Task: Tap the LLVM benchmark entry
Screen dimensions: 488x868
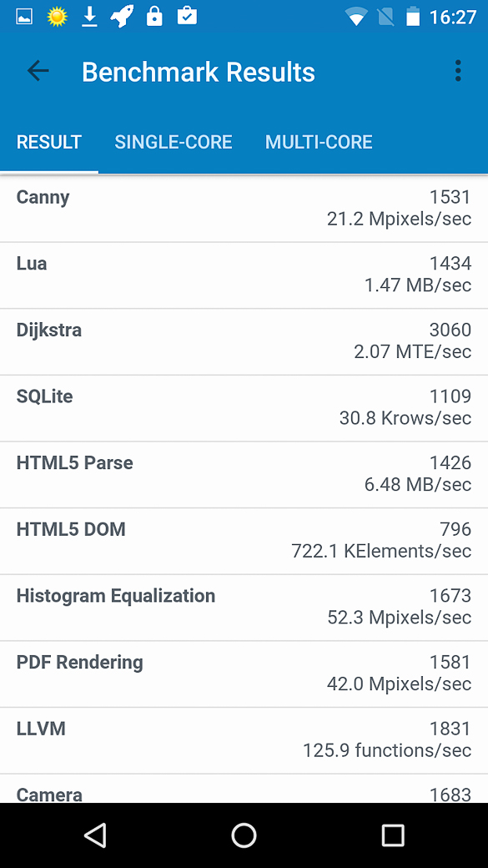Action: 244,740
